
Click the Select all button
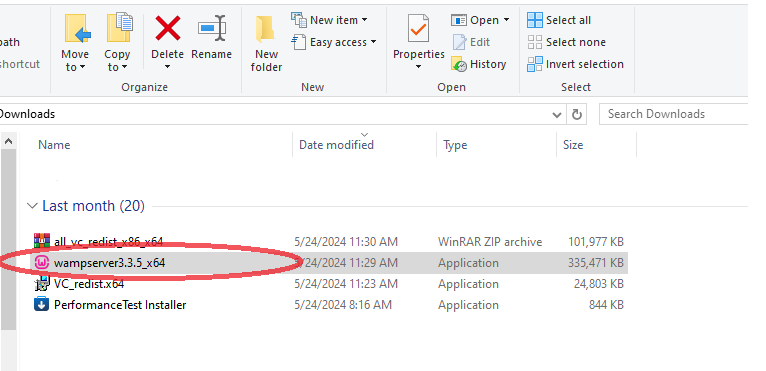[559, 20]
